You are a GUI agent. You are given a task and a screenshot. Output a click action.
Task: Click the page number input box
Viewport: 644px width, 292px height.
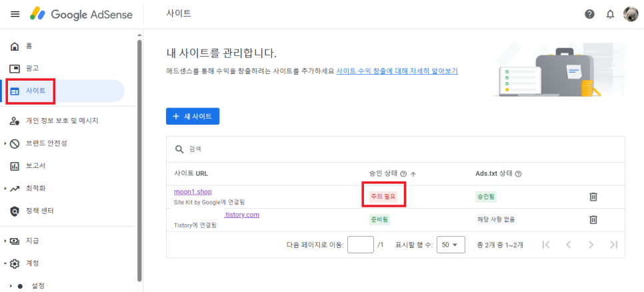click(361, 245)
